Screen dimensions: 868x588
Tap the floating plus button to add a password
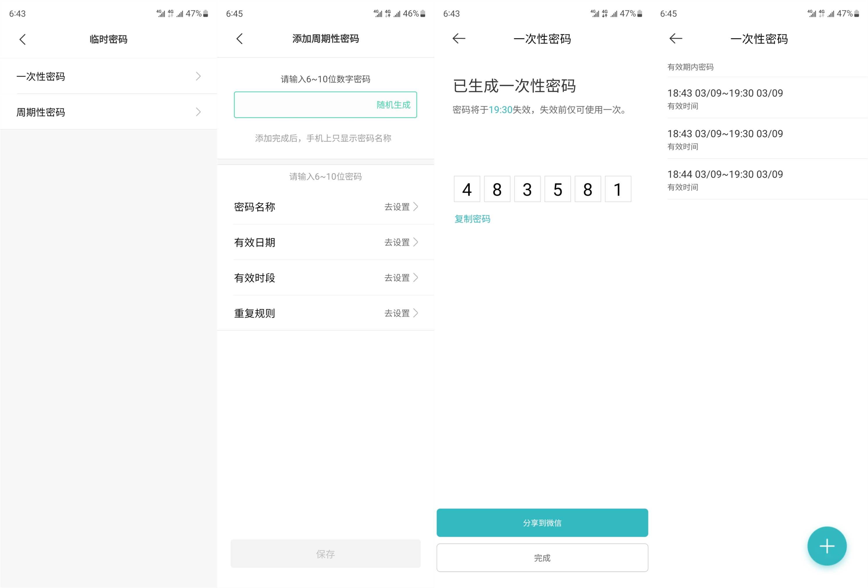click(x=827, y=546)
